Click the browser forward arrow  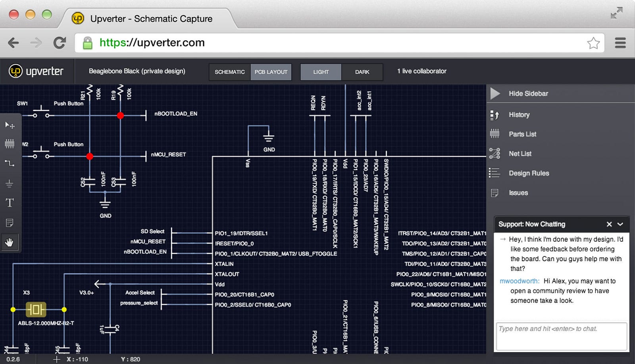(x=36, y=43)
